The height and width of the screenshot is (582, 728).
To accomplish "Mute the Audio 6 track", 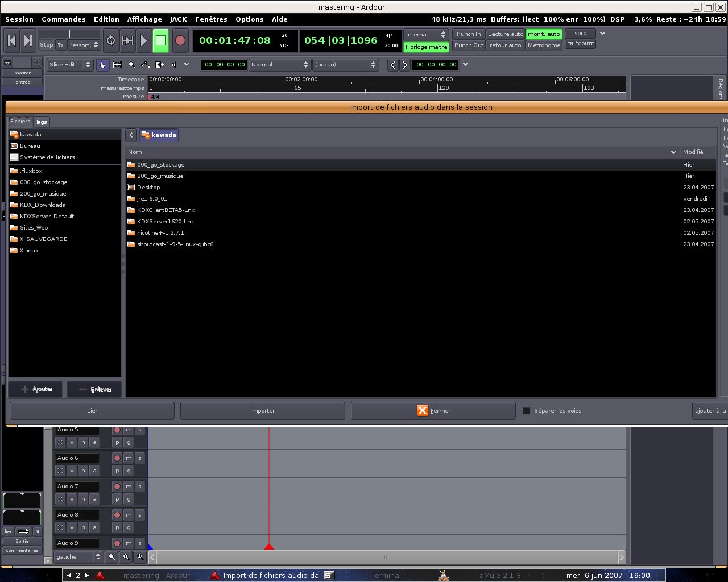I will (129, 458).
